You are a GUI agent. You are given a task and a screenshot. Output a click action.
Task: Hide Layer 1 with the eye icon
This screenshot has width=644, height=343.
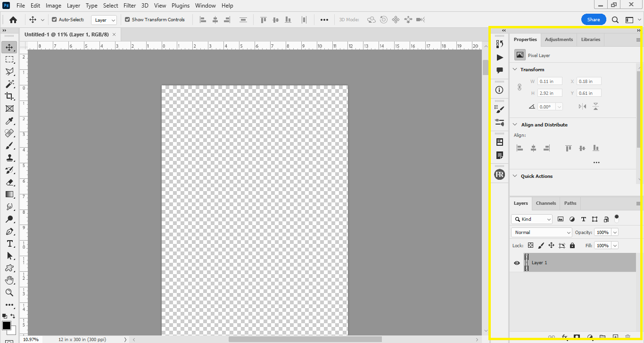517,263
